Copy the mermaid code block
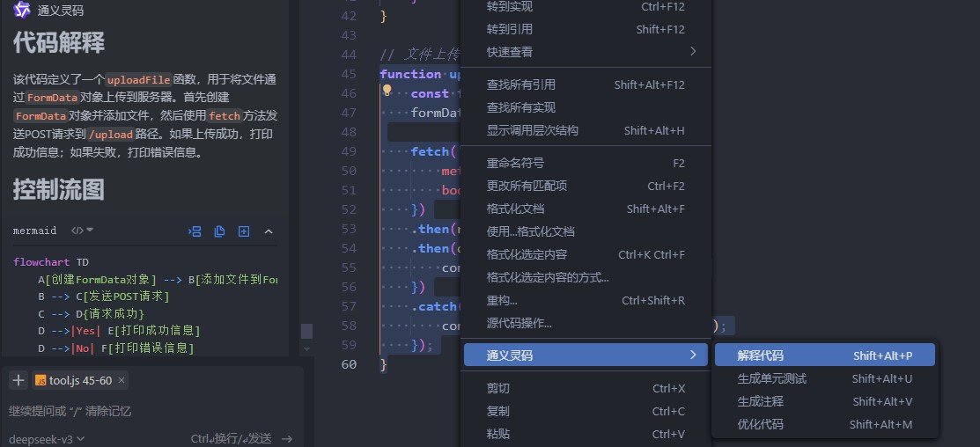Viewport: 980px width, 447px height. (x=219, y=231)
